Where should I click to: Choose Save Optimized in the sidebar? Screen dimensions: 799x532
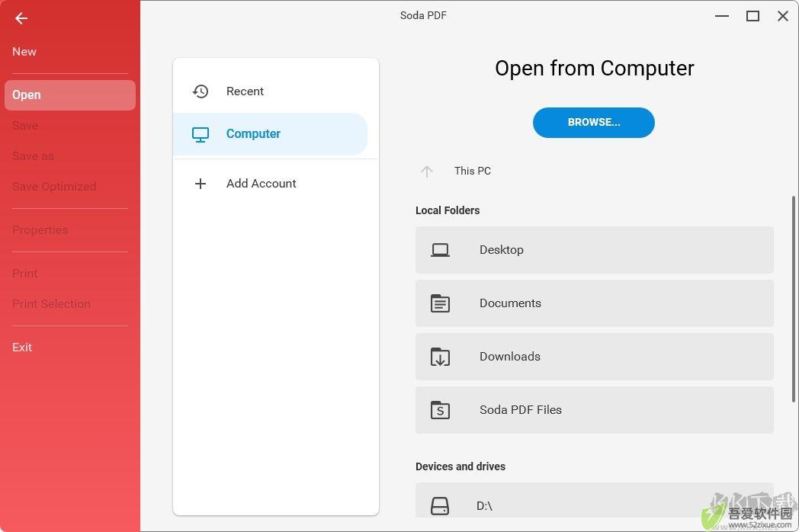coord(54,187)
